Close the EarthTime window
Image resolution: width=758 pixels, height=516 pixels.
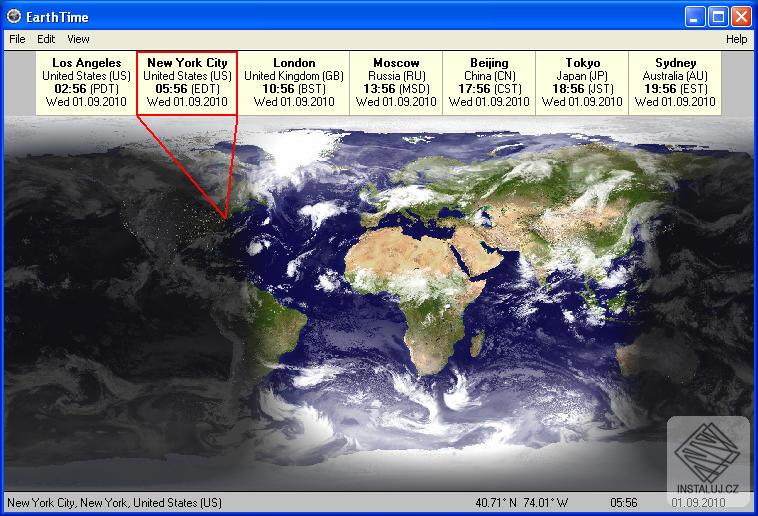pyautogui.click(x=741, y=17)
